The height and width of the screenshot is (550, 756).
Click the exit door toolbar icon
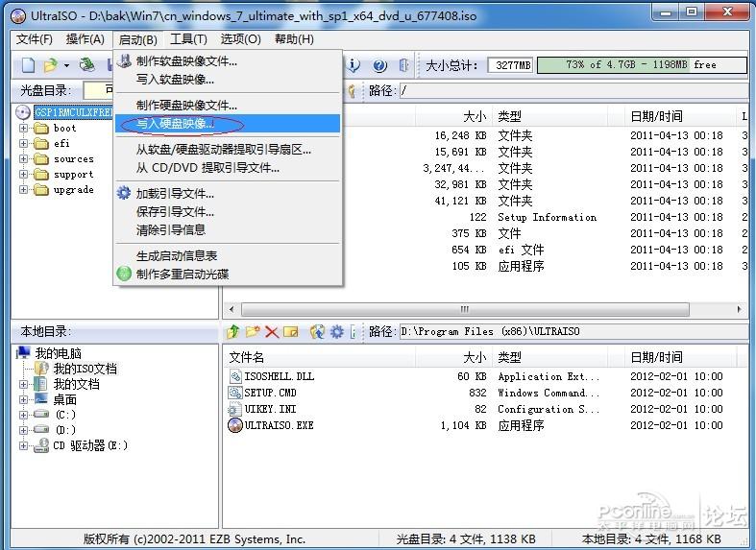coord(404,65)
